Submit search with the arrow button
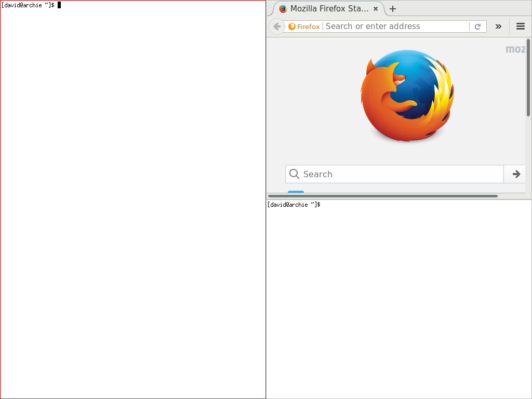Viewport: 532px width, 399px height. (x=516, y=174)
